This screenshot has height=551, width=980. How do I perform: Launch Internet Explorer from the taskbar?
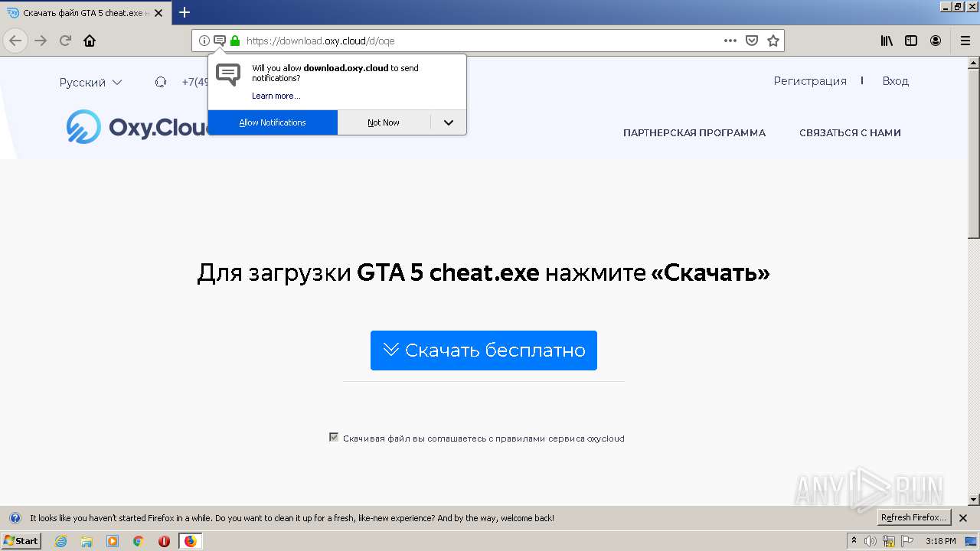[60, 541]
